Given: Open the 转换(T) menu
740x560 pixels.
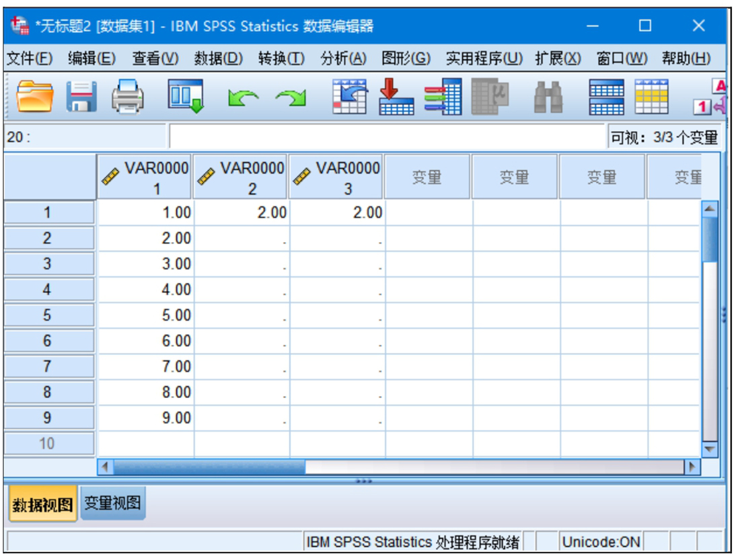Looking at the screenshot, I should 281,58.
